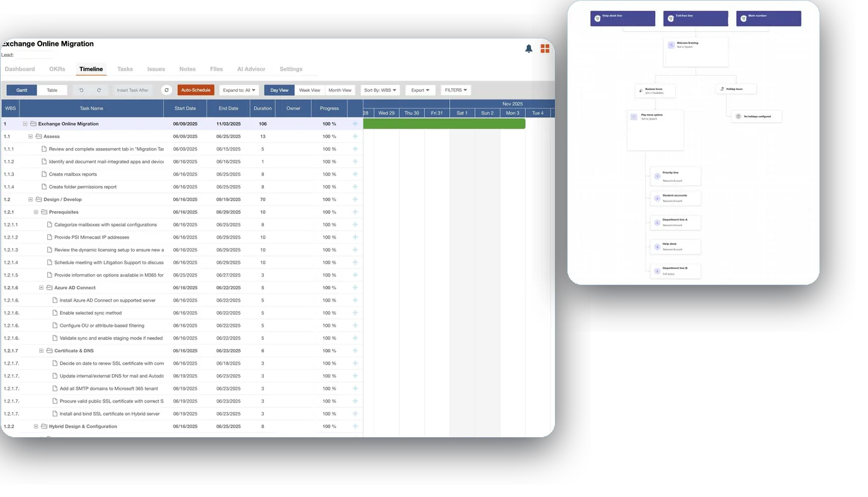Click the Sat 1 date column header
868x497 pixels.
tap(462, 113)
